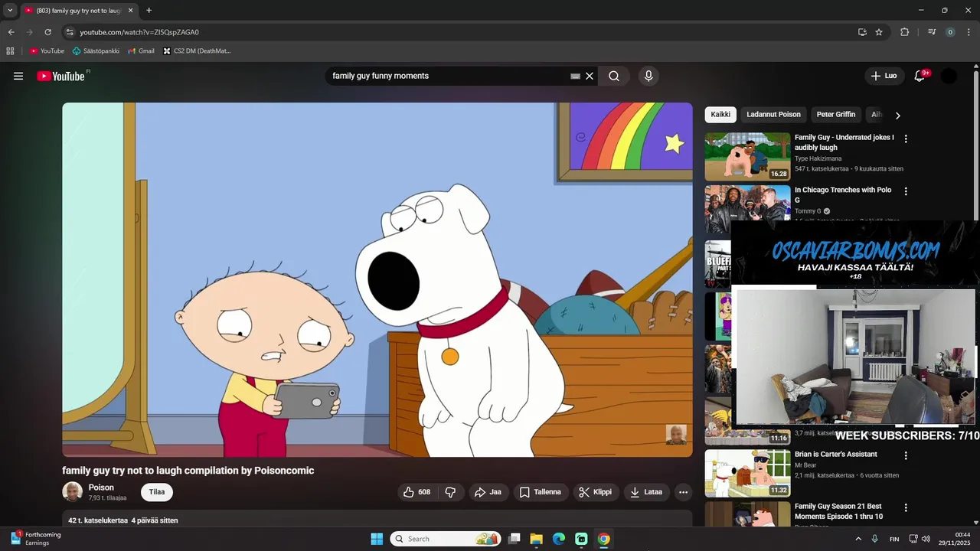Open Chrome extensions puzzle icon
The height and width of the screenshot is (551, 980).
pos(904,32)
